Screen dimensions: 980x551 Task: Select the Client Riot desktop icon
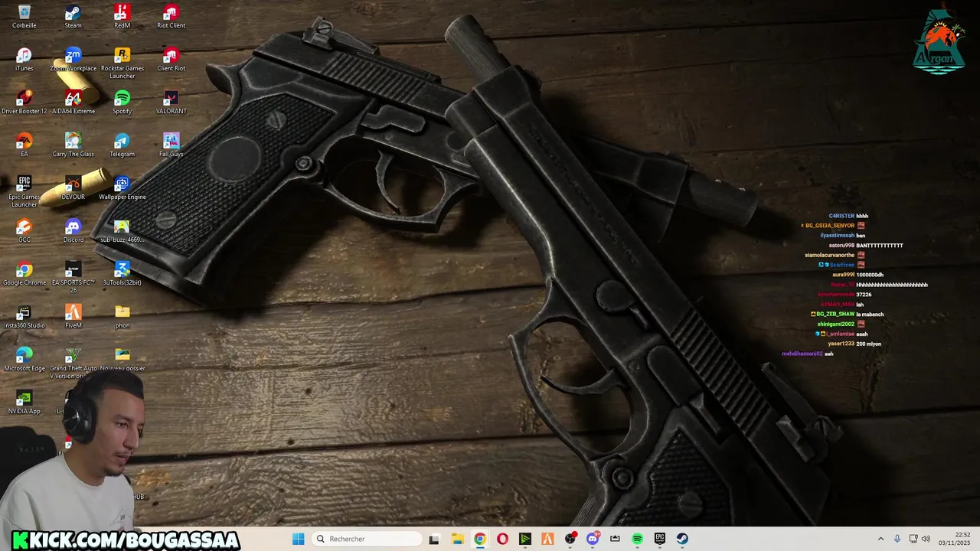171,60
